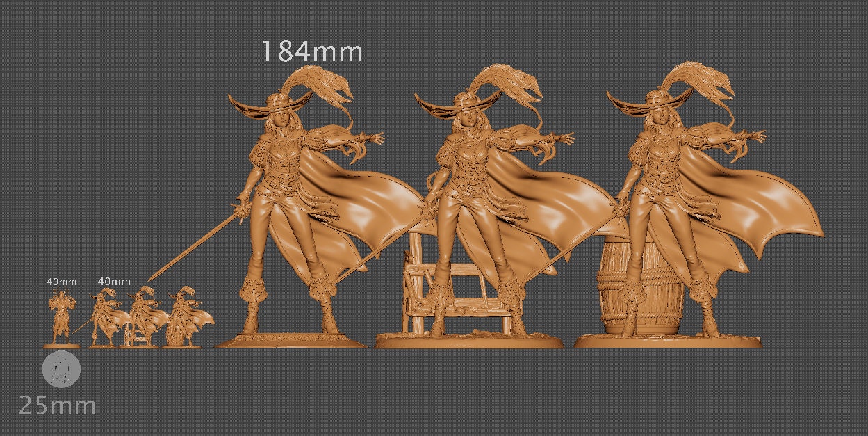Toggle the 25mm coin scale reference
The width and height of the screenshot is (868, 436).
[61, 371]
